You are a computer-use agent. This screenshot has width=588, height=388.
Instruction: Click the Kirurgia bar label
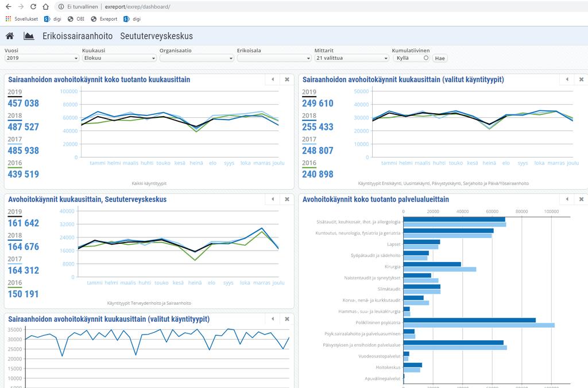coord(392,267)
